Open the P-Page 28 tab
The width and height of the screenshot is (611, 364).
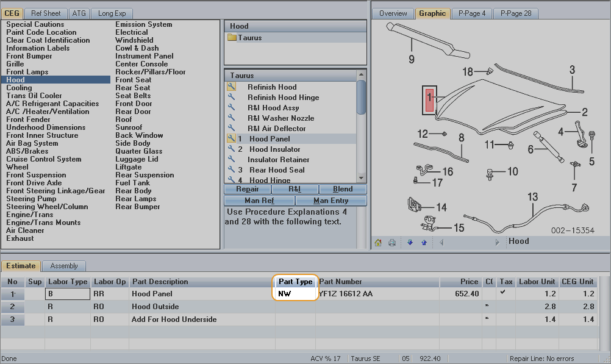pos(515,13)
